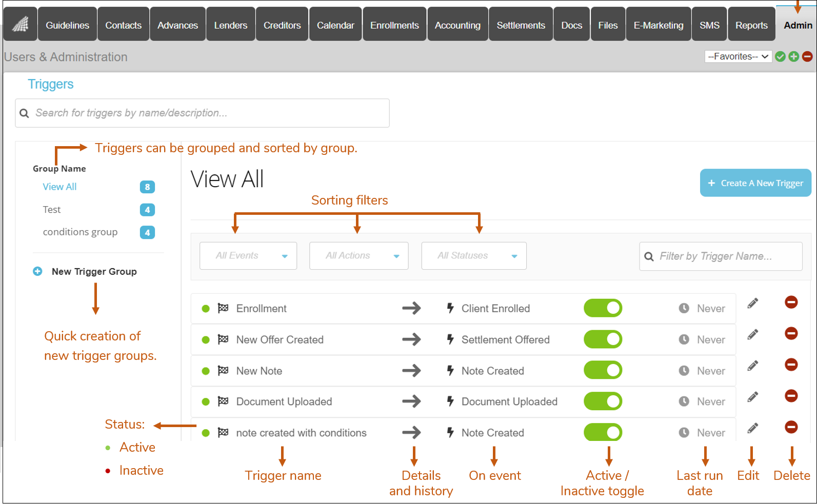Click the pencil edit icon for Enrollment trigger

pyautogui.click(x=752, y=304)
